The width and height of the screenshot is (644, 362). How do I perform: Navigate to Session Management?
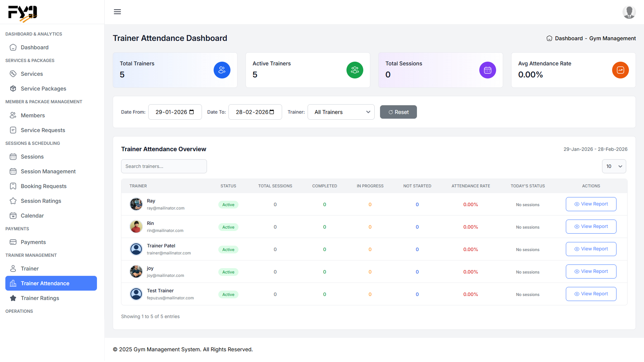pyautogui.click(x=48, y=171)
